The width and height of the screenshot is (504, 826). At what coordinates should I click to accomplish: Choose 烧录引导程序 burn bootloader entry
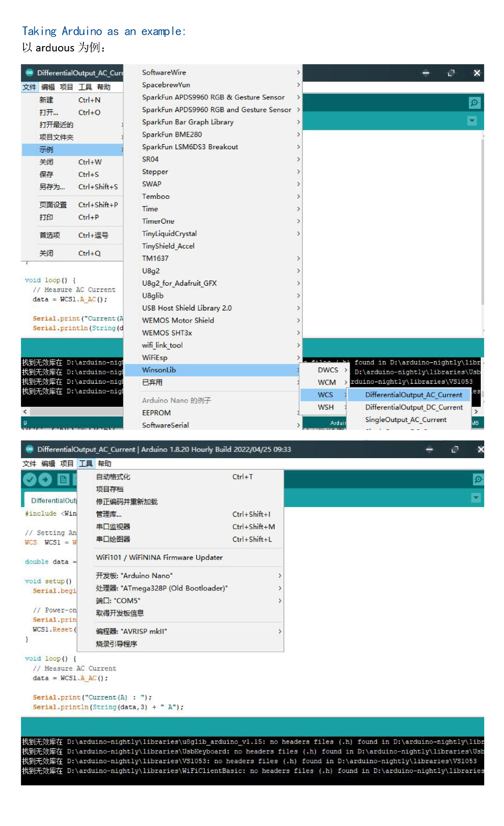[x=180, y=644]
